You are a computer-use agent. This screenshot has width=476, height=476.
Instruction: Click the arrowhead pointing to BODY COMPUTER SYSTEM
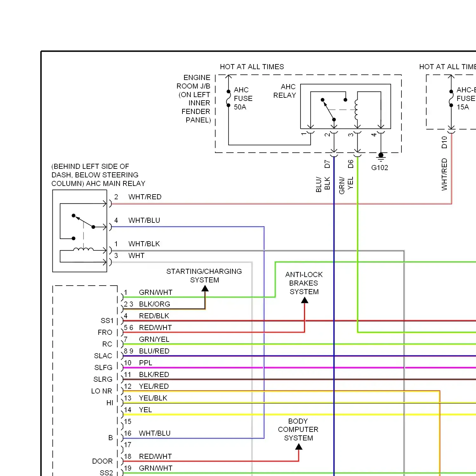(x=299, y=447)
